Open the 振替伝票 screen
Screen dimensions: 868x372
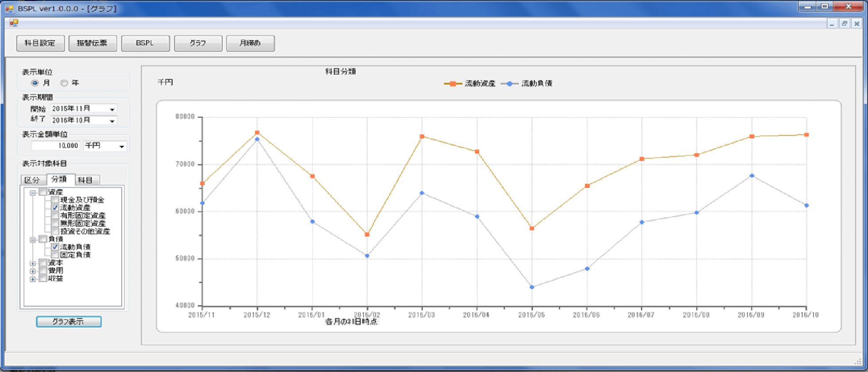[x=93, y=43]
